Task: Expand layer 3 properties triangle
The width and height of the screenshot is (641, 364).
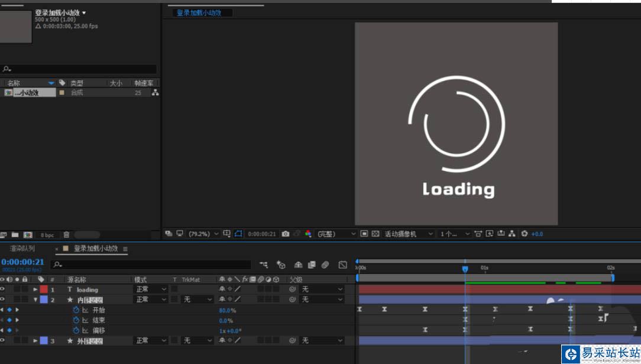Action: click(35, 340)
